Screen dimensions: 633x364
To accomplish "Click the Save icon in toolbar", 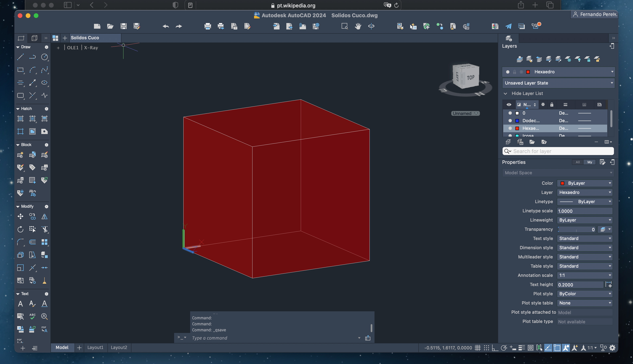I will pyautogui.click(x=123, y=26).
